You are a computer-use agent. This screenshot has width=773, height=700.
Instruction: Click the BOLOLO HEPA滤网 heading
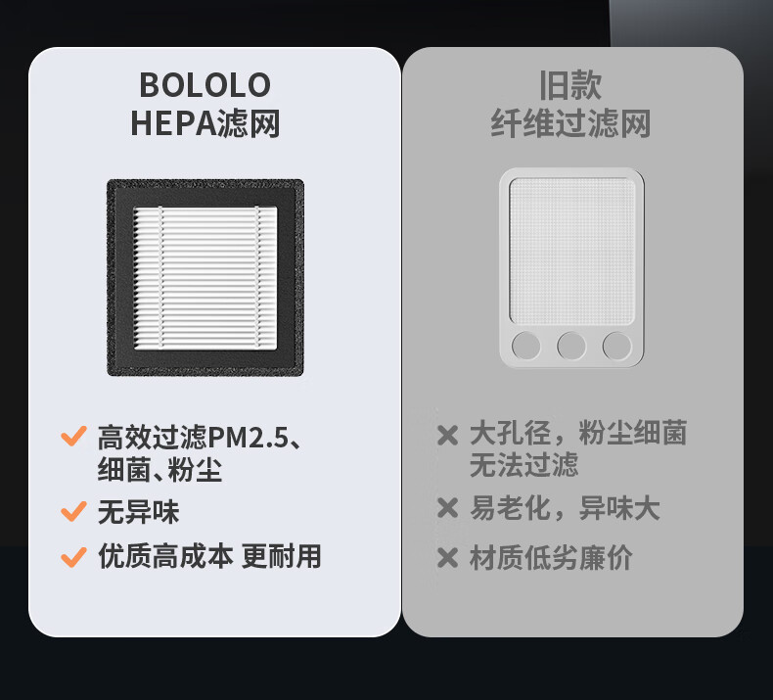[205, 104]
